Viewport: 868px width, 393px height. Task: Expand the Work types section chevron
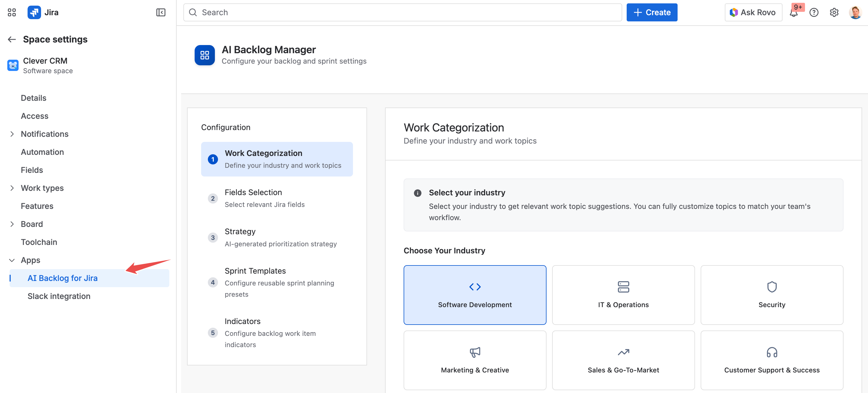12,188
